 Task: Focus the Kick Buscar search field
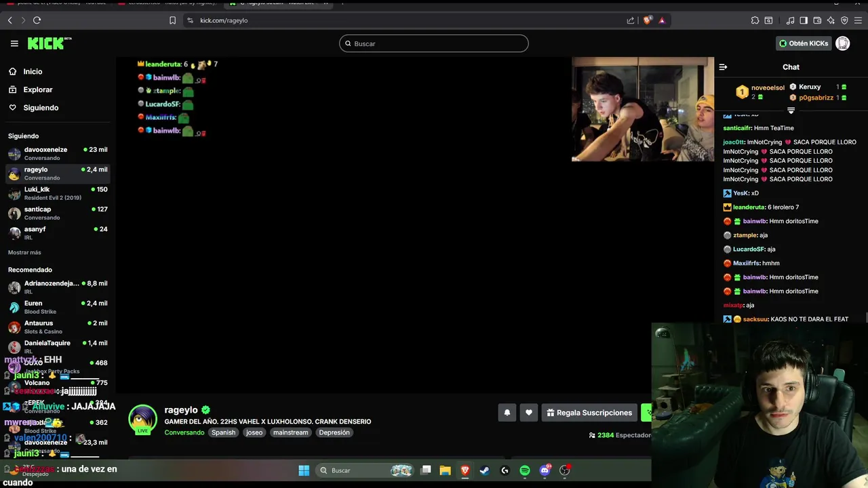tap(434, 43)
